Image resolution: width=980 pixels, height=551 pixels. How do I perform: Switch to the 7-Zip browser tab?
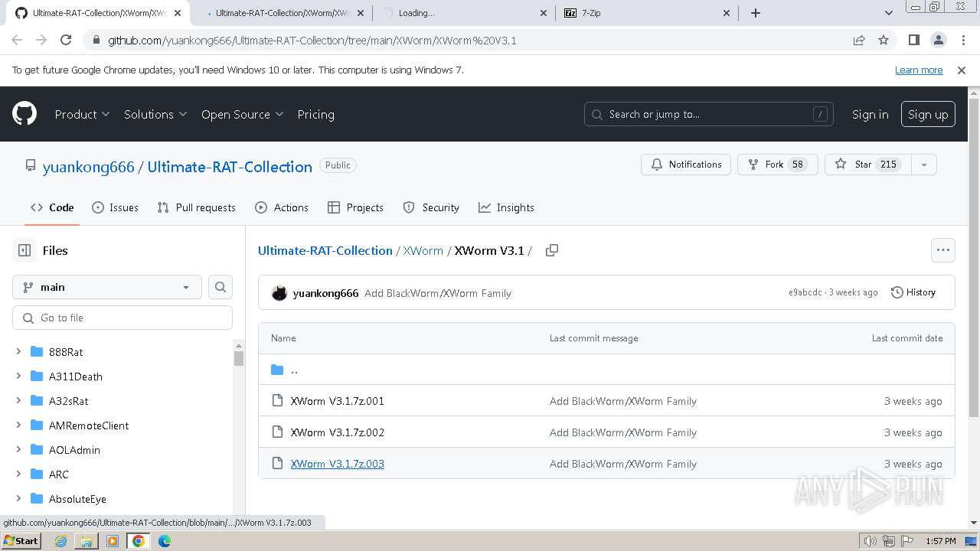pyautogui.click(x=647, y=12)
